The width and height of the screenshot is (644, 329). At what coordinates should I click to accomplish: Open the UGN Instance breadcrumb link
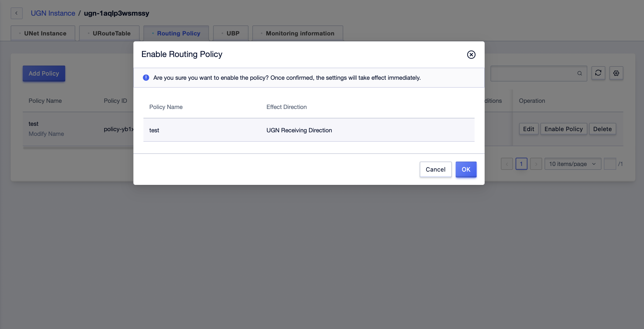coord(53,13)
